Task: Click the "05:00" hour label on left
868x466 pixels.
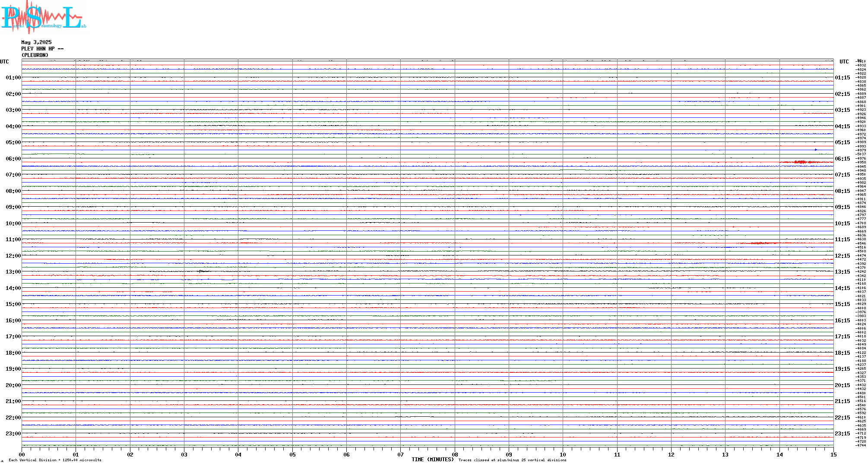Action: [x=13, y=142]
